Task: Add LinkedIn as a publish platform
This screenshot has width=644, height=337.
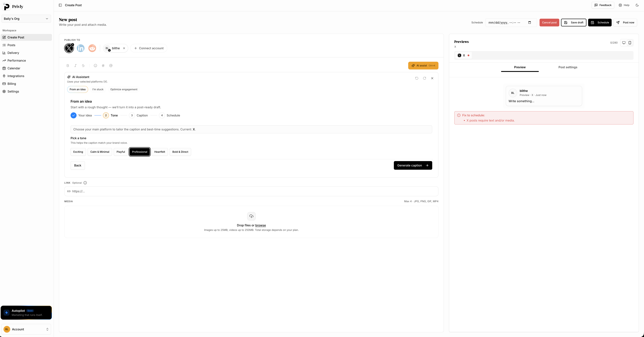Action: 81,48
